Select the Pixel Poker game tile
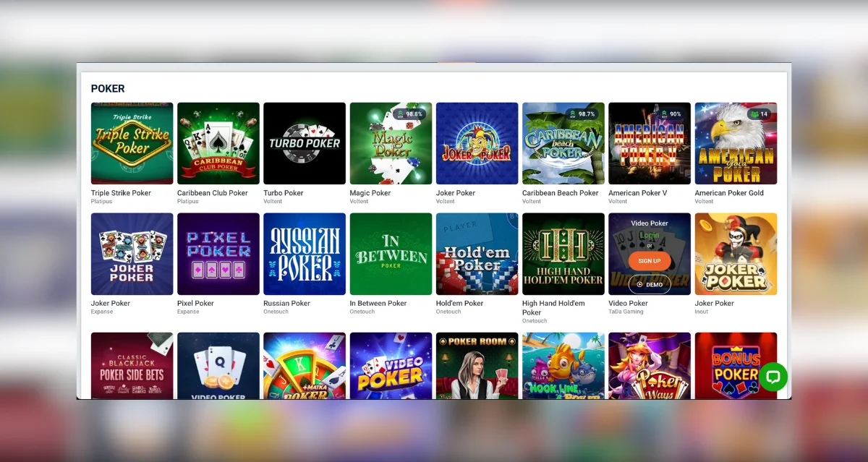The image size is (868, 462). pos(218,254)
